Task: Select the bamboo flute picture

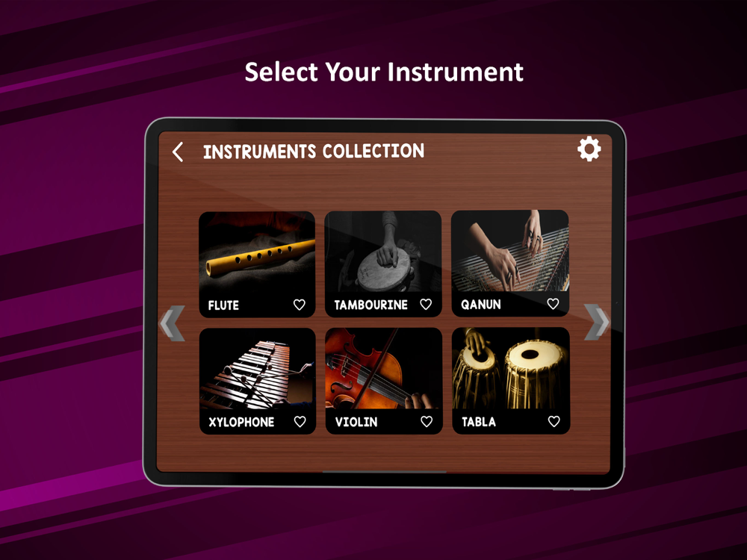Action: [257, 252]
